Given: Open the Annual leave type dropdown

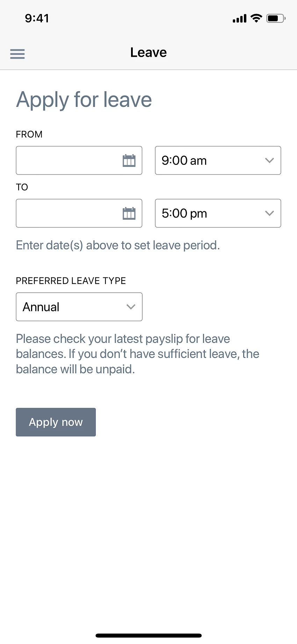Looking at the screenshot, I should (x=79, y=307).
